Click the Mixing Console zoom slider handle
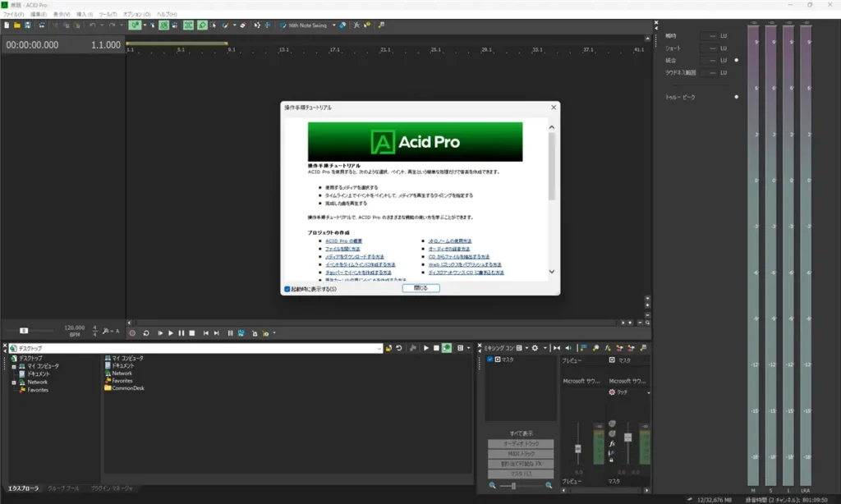841x504 pixels. pos(513,486)
